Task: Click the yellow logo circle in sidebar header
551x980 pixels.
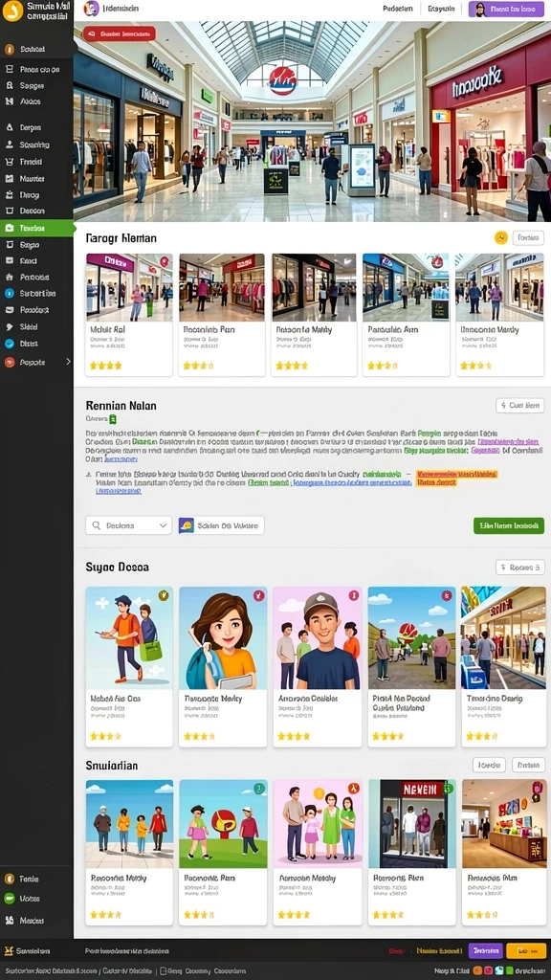Action: tap(11, 11)
